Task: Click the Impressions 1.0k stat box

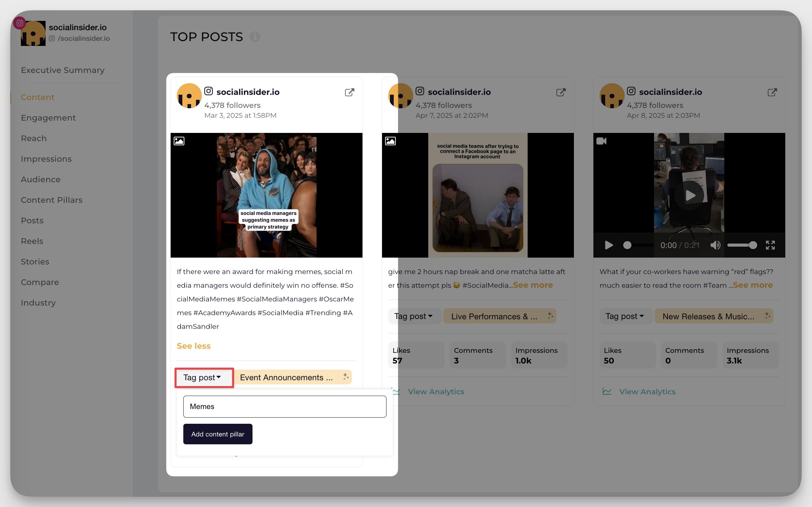Action: pyautogui.click(x=539, y=355)
